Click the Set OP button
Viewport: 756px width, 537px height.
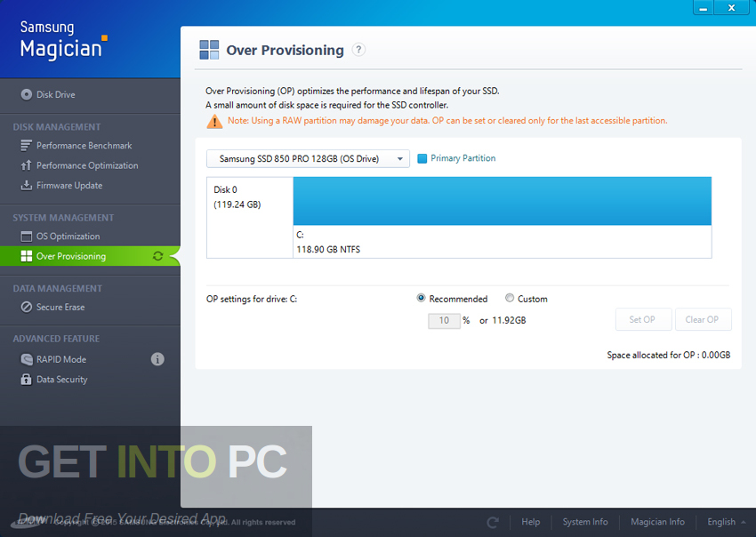click(x=643, y=319)
